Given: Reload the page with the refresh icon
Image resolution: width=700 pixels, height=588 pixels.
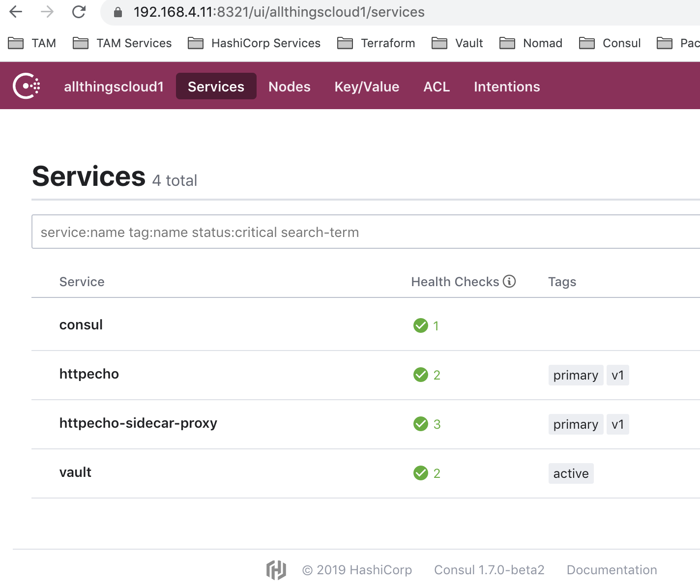Looking at the screenshot, I should [x=79, y=12].
